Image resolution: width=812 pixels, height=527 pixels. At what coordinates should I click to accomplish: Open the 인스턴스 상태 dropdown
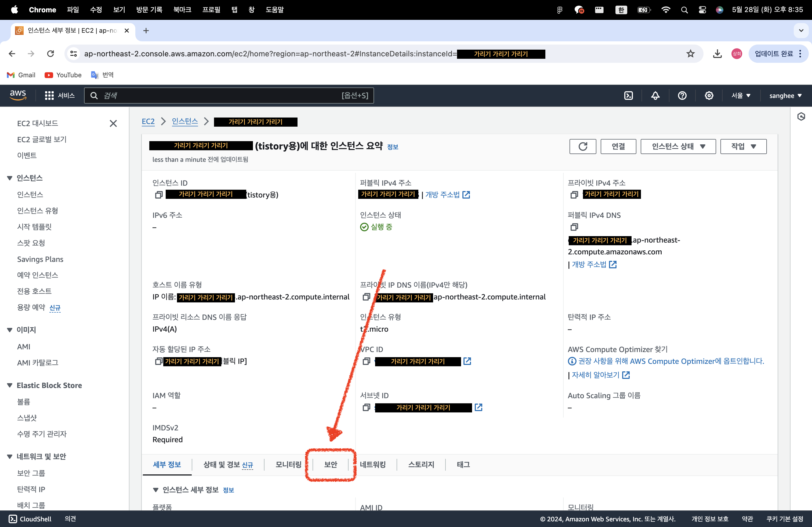[678, 146]
